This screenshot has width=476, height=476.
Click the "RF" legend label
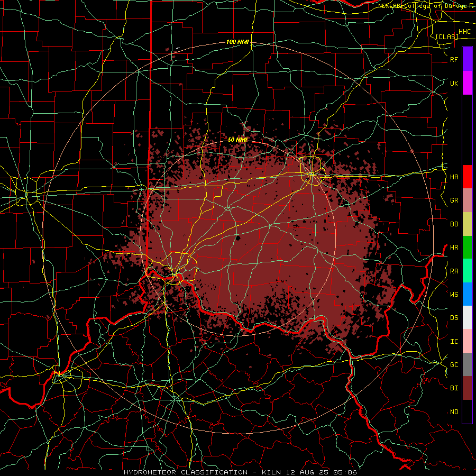pos(454,59)
